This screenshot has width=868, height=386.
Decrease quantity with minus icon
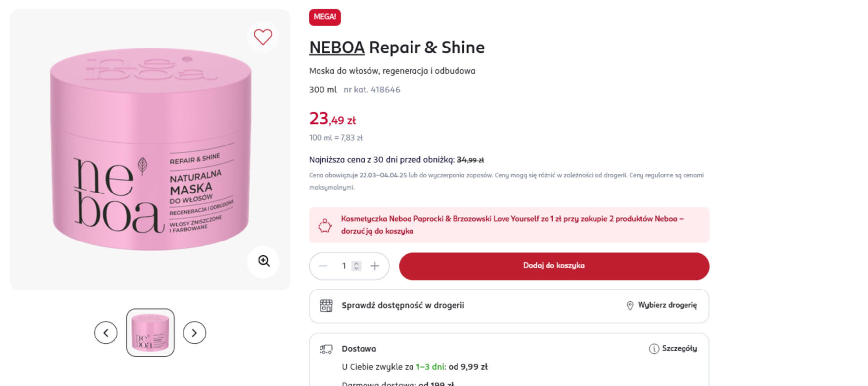pyautogui.click(x=323, y=266)
